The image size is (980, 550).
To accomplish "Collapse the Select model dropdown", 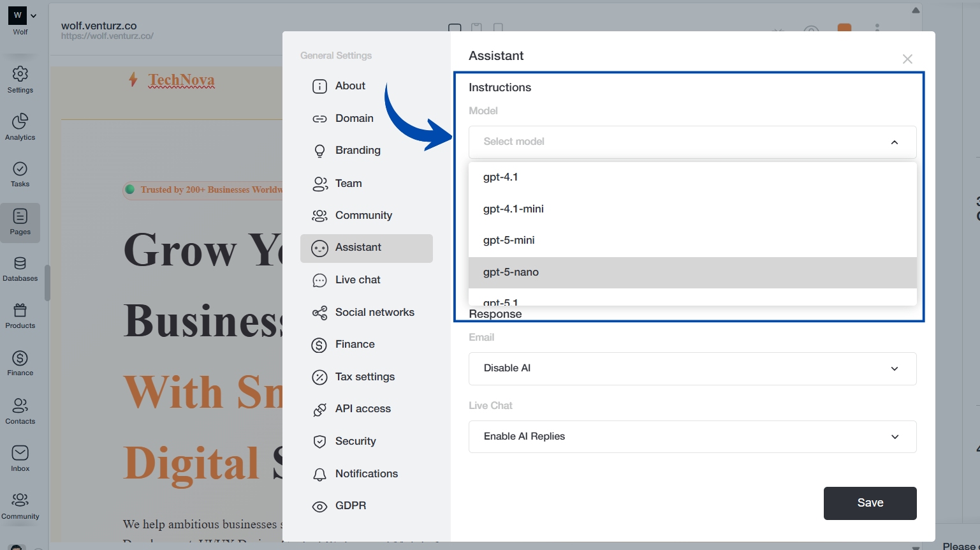I will 894,142.
